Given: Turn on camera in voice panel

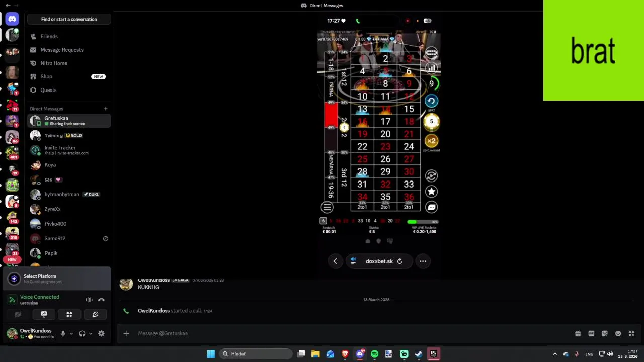Looking at the screenshot, I should [x=18, y=314].
